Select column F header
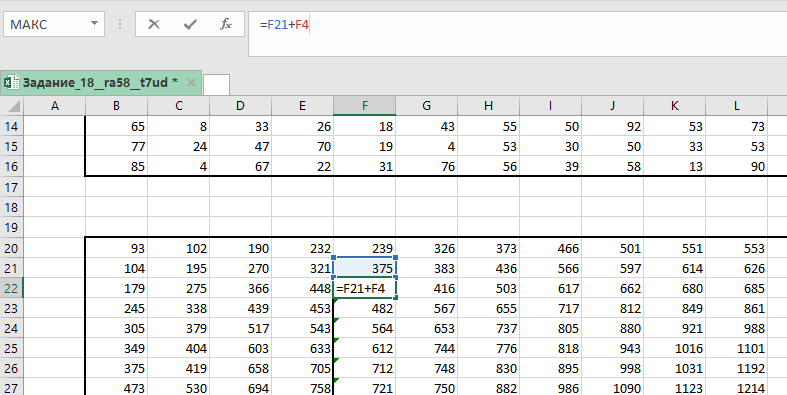Viewport: 787px width, 395px height. (364, 106)
